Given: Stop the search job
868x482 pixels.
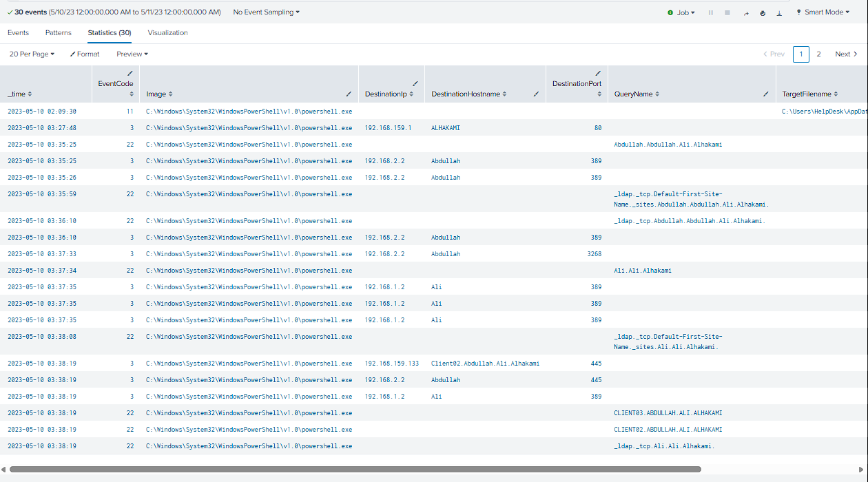Looking at the screenshot, I should (x=727, y=12).
